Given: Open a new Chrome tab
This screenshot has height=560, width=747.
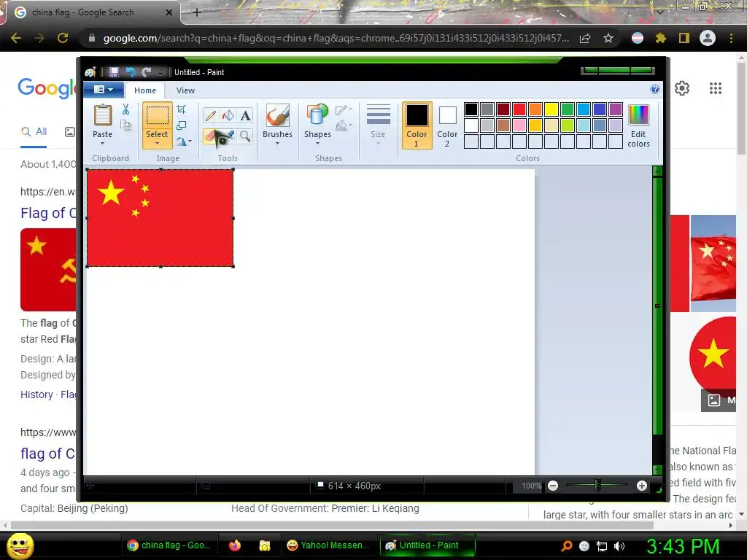Looking at the screenshot, I should click(x=197, y=12).
